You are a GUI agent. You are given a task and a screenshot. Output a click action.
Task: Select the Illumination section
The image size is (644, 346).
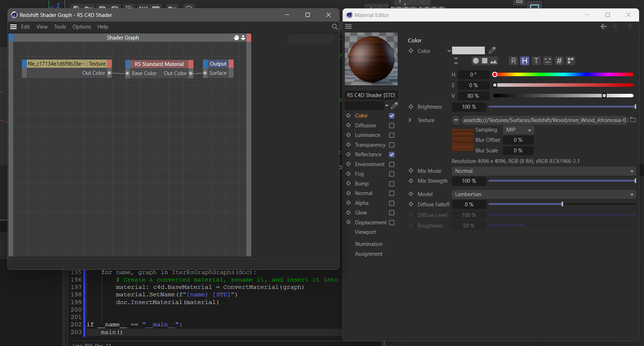pyautogui.click(x=369, y=244)
